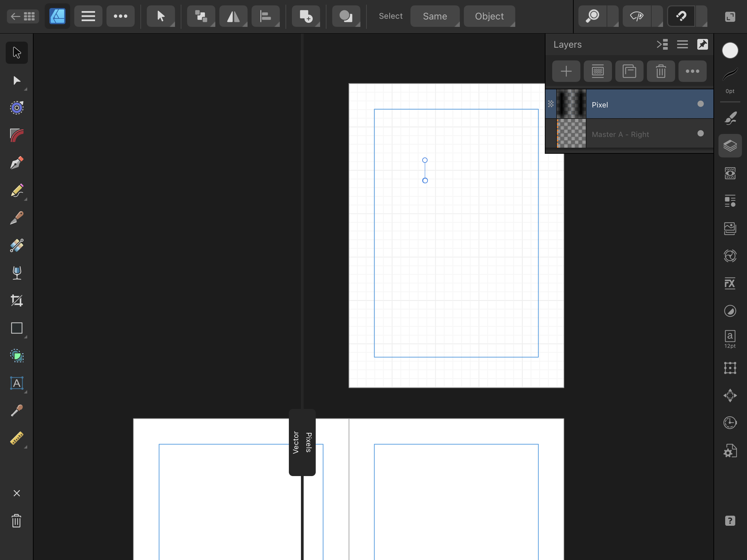The image size is (747, 560).
Task: Open the white fill colour swatch
Action: click(x=730, y=51)
